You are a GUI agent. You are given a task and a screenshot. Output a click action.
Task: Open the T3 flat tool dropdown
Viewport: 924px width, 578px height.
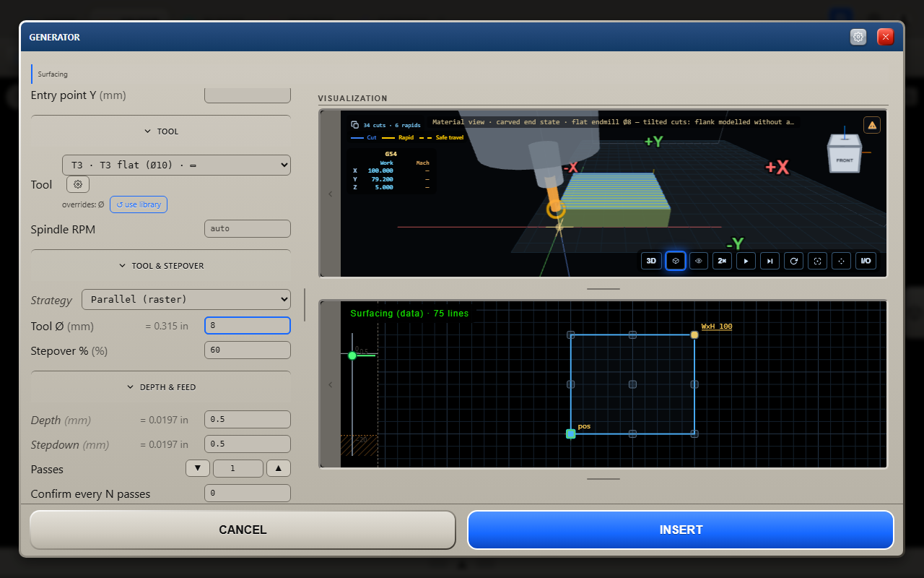pos(177,165)
